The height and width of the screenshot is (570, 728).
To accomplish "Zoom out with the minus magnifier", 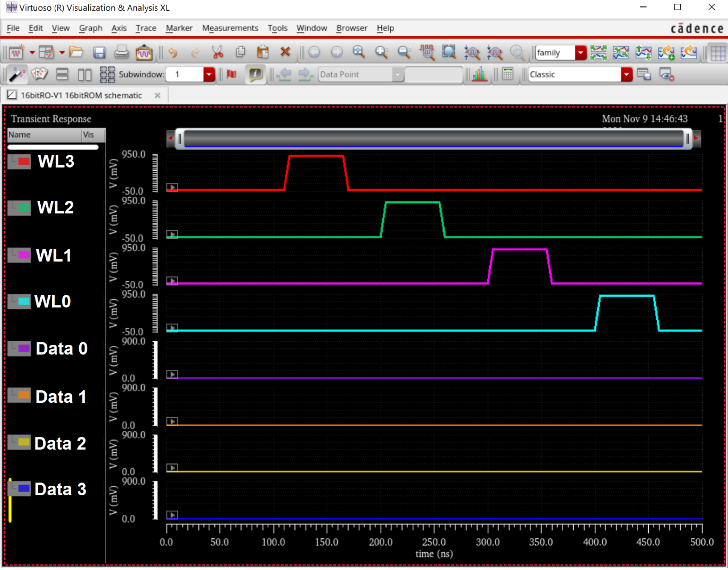I will point(404,52).
